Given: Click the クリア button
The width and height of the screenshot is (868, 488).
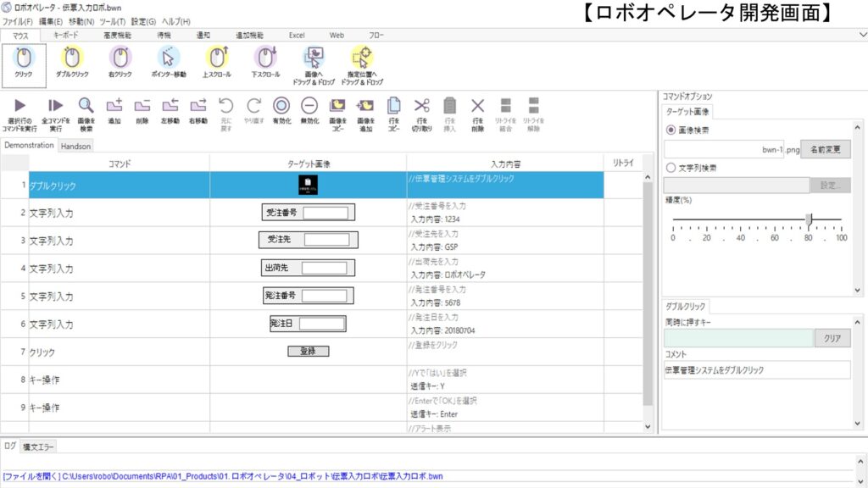Looking at the screenshot, I should (x=832, y=338).
